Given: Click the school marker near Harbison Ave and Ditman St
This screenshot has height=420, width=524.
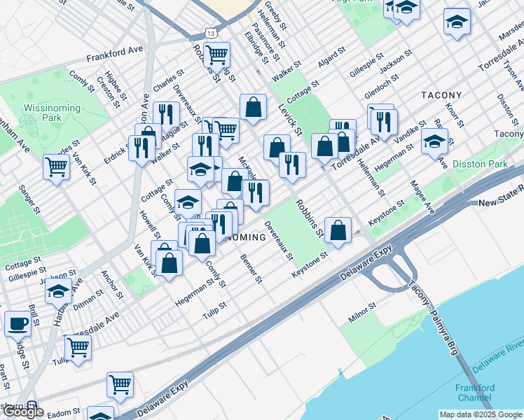Looking at the screenshot, I should [x=58, y=291].
